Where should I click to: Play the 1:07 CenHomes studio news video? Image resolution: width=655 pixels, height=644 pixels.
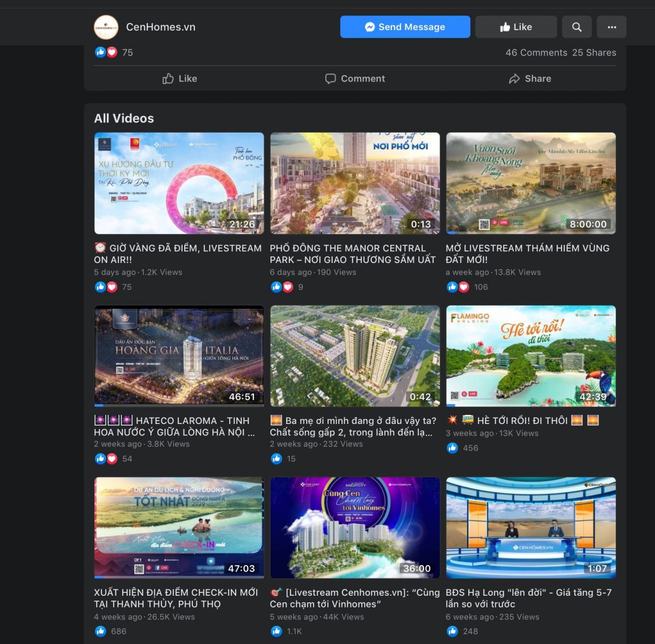click(x=531, y=528)
